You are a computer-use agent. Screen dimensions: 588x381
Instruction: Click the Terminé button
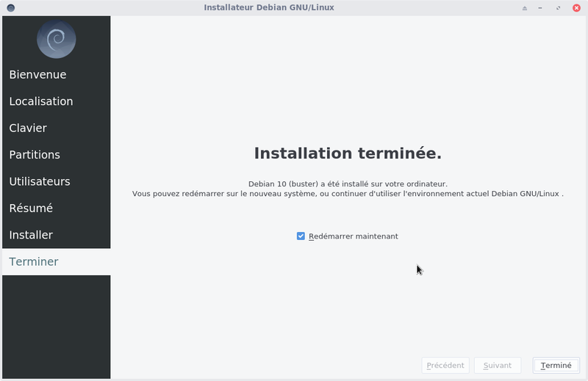click(556, 366)
